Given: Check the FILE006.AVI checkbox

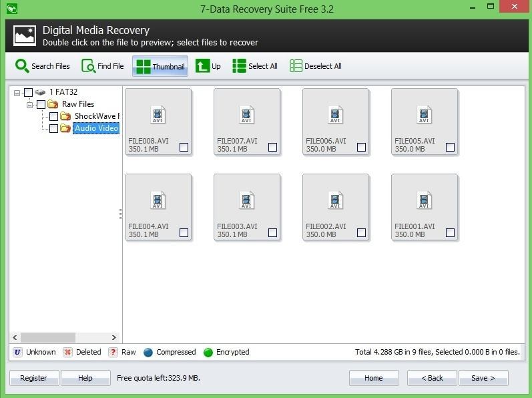Looking at the screenshot, I should pyautogui.click(x=362, y=148).
